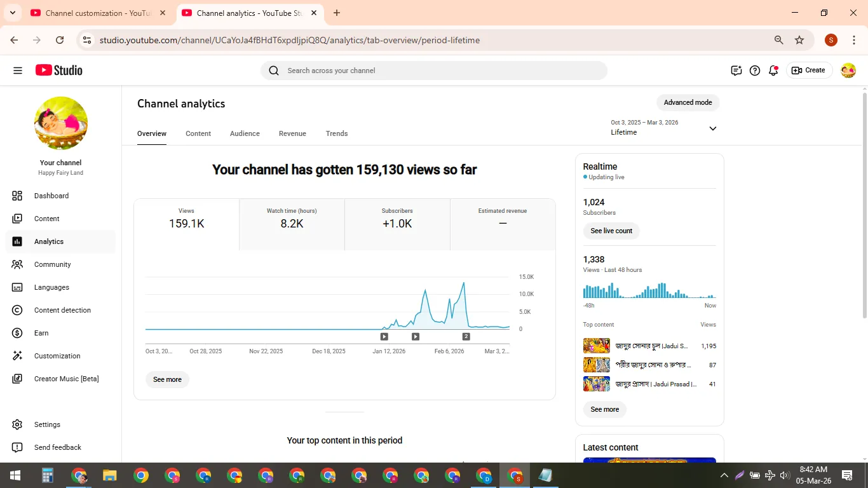This screenshot has width=868, height=488.
Task: Click the YouTube Studio logo
Action: [x=59, y=71]
